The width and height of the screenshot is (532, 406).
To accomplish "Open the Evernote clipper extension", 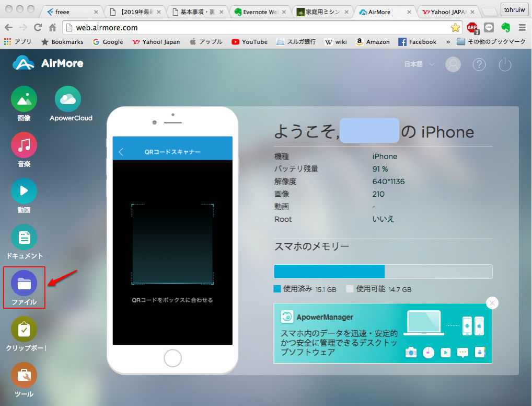I will [505, 28].
